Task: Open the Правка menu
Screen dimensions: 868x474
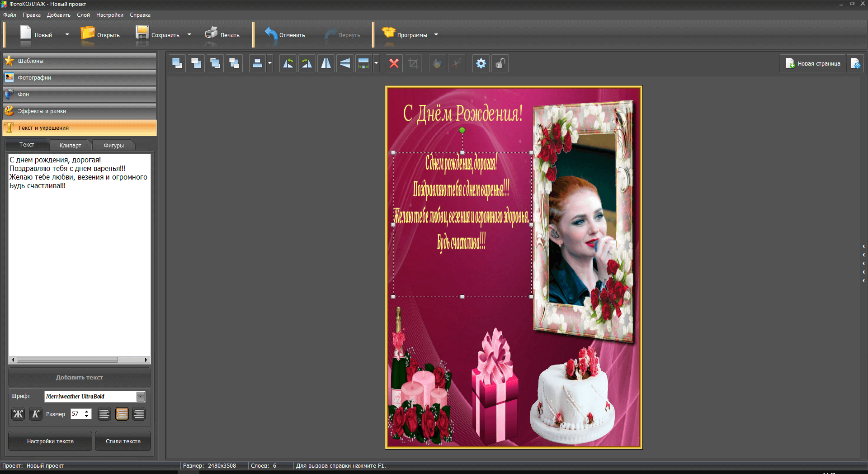Action: tap(32, 15)
